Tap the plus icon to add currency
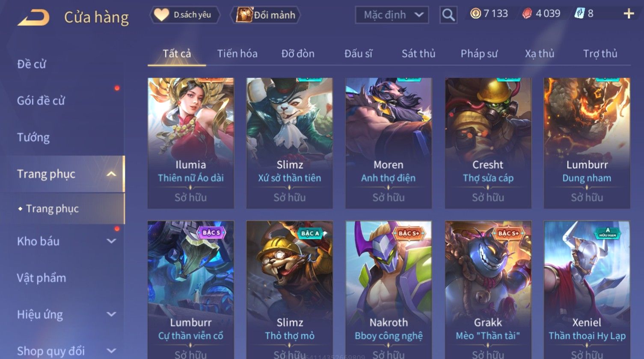The width and height of the screenshot is (644, 359). click(629, 14)
